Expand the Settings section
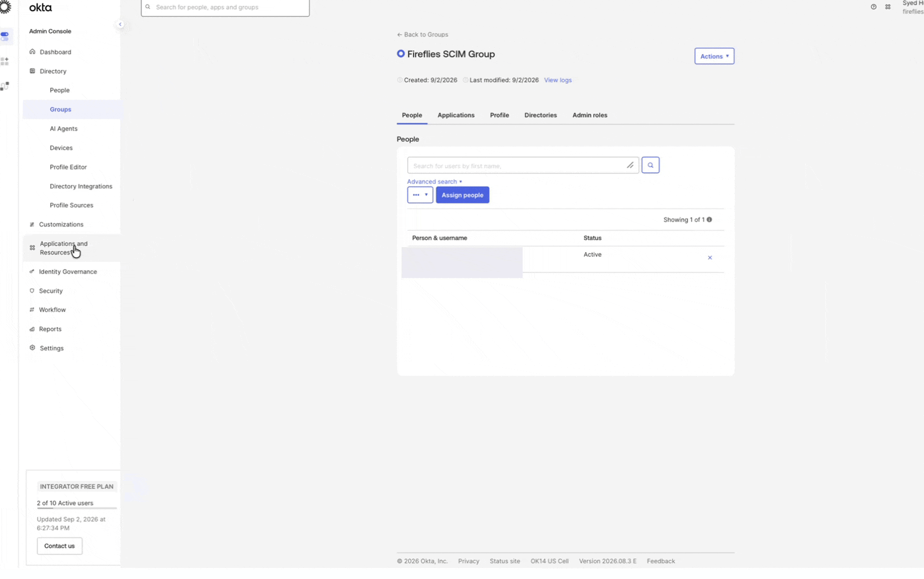This screenshot has width=924, height=579. [51, 348]
